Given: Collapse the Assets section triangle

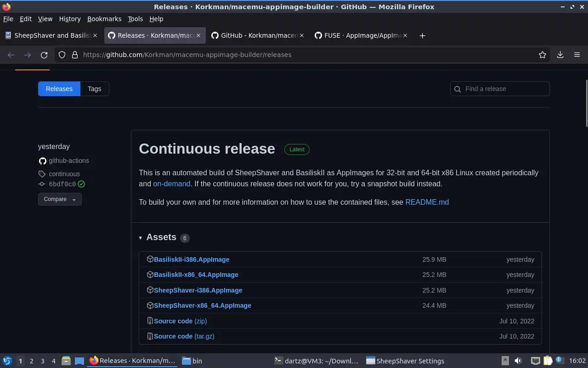Looking at the screenshot, I should click(x=140, y=238).
